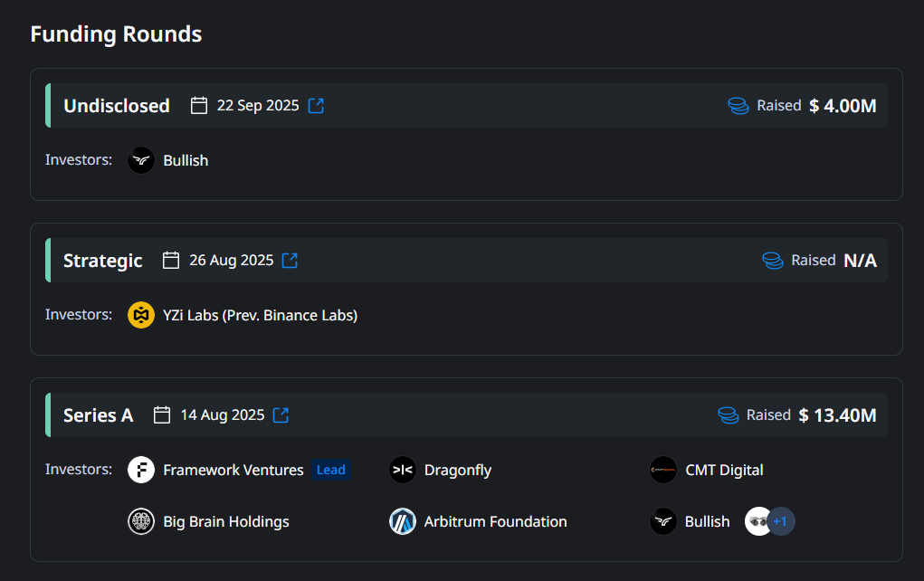Click the N/A raised amount
The image size is (924, 581).
tap(861, 261)
